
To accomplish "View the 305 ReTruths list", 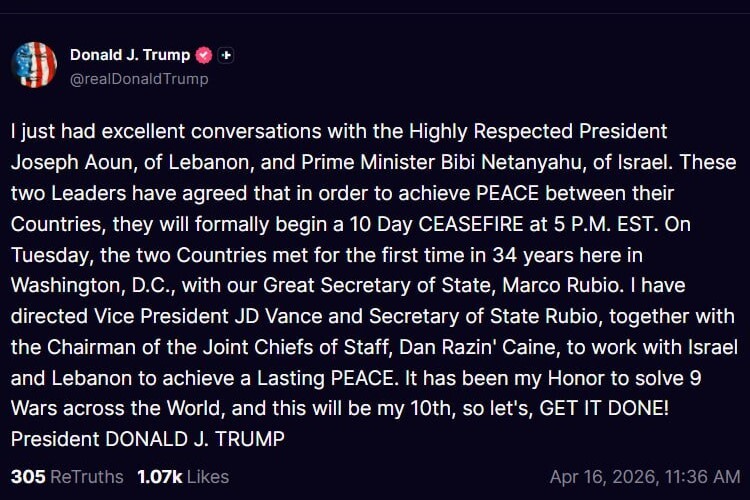I will 67,477.
